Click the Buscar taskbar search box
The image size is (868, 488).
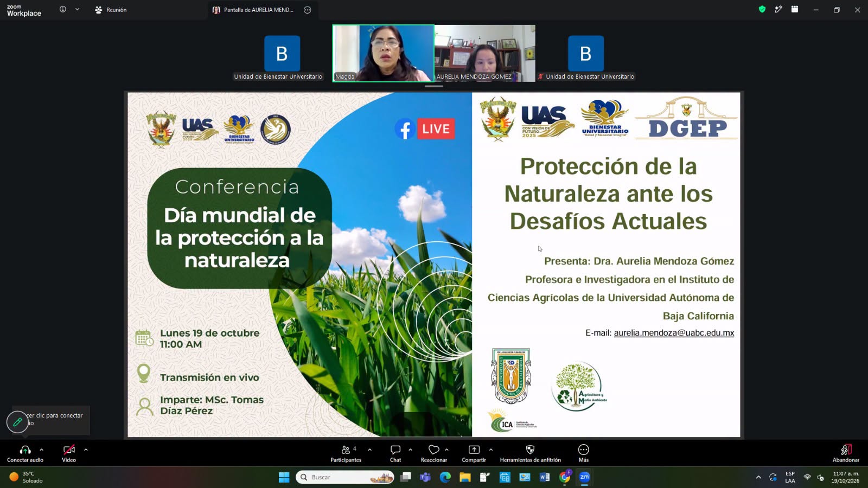click(345, 477)
